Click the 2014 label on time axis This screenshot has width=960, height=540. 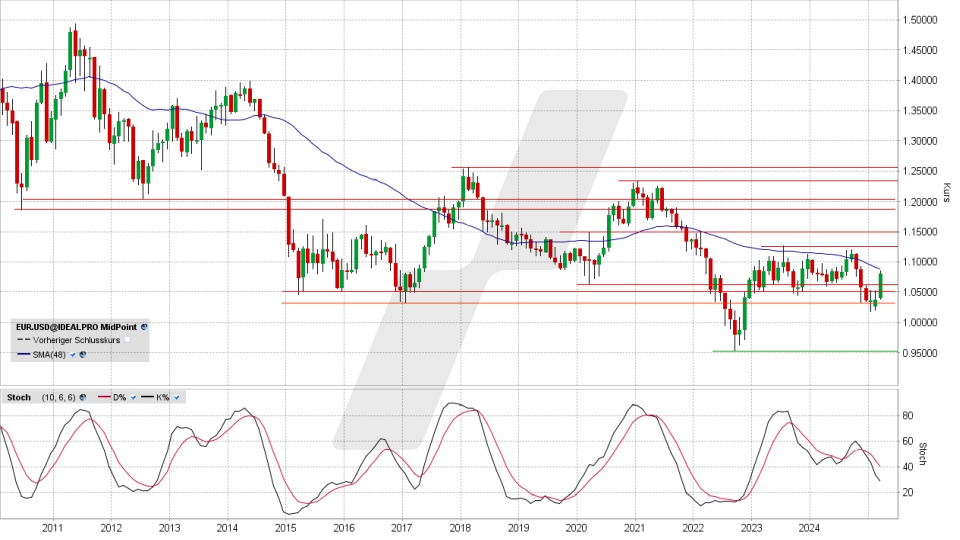(x=227, y=528)
